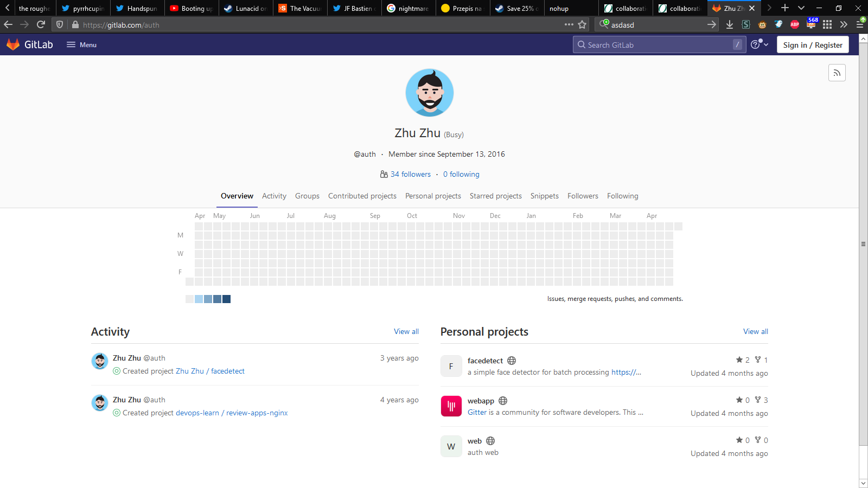Click the Sign in / Register button
Viewport: 868px width, 488px height.
coord(812,45)
